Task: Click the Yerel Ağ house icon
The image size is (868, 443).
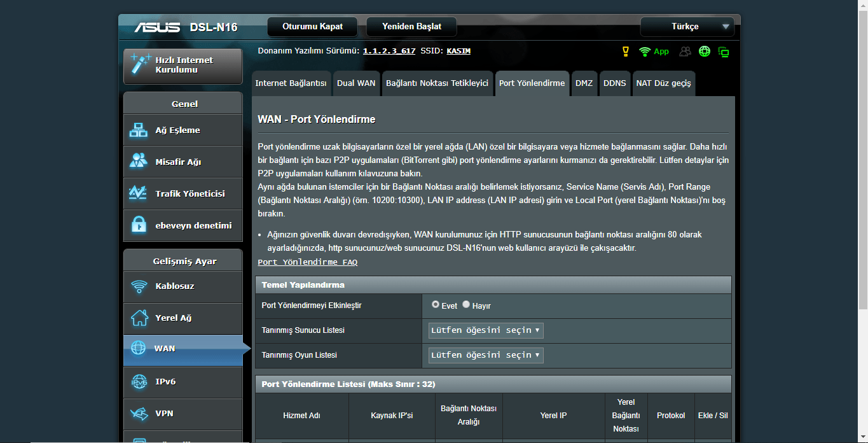Action: (x=139, y=318)
